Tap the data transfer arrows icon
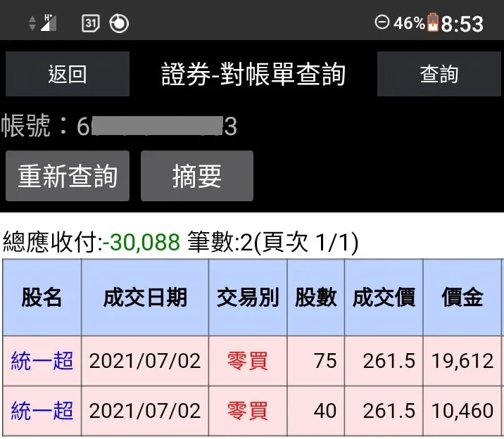The height and width of the screenshot is (439, 504). [x=32, y=23]
